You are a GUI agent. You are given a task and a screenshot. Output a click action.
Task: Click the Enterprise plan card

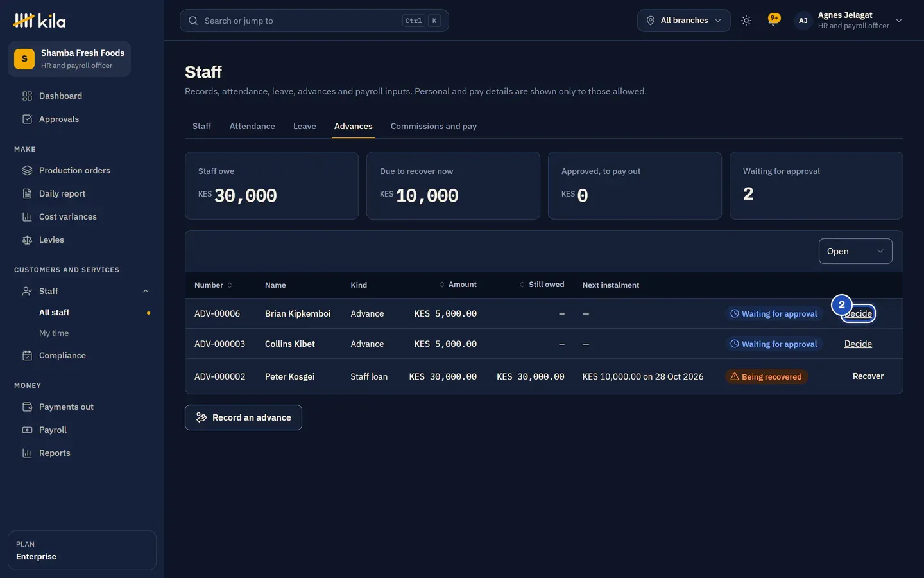click(x=82, y=550)
